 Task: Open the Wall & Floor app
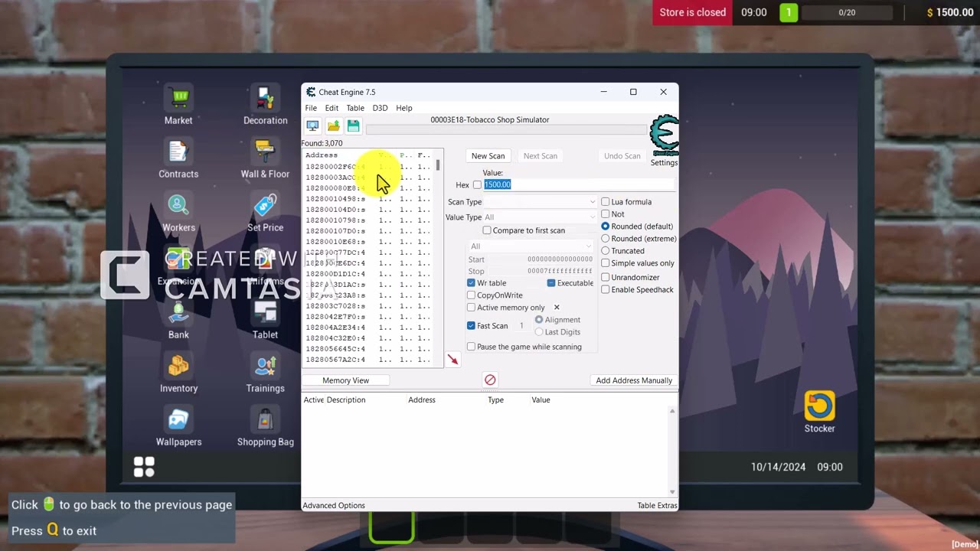[265, 152]
